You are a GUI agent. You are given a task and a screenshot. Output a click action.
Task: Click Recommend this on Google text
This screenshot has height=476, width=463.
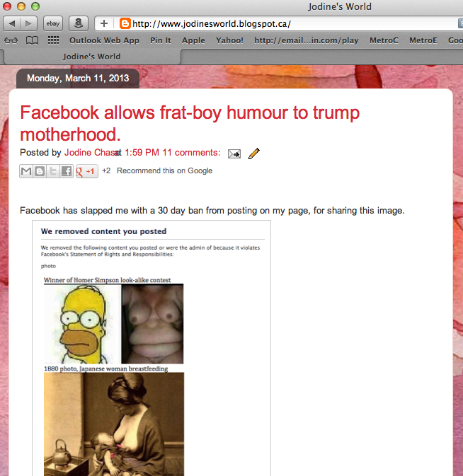(x=165, y=170)
